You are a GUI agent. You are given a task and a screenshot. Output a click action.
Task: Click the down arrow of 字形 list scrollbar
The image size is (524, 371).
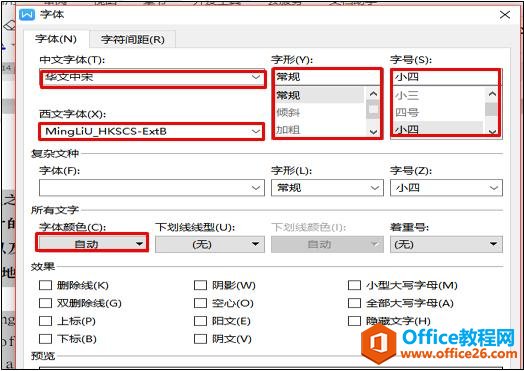(373, 132)
